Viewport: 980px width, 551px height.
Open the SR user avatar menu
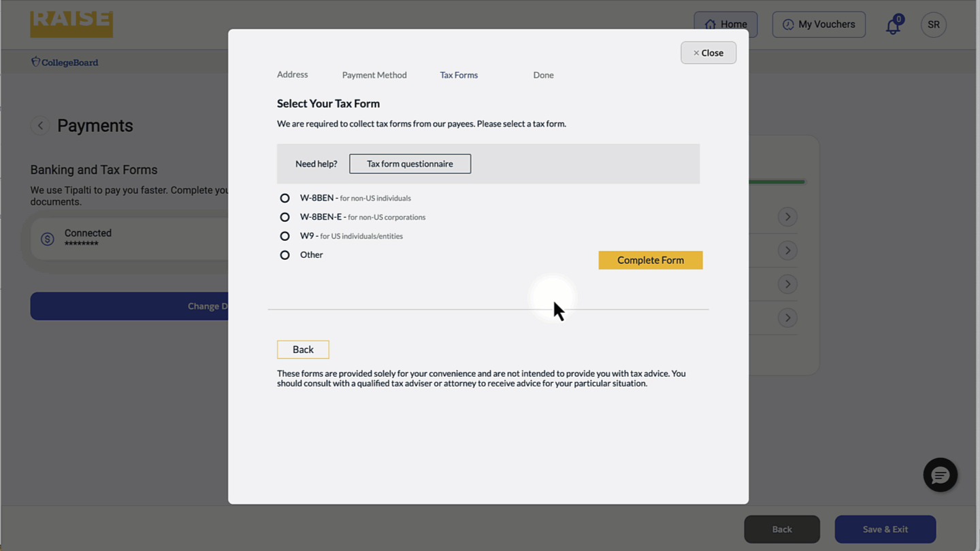[x=933, y=24]
